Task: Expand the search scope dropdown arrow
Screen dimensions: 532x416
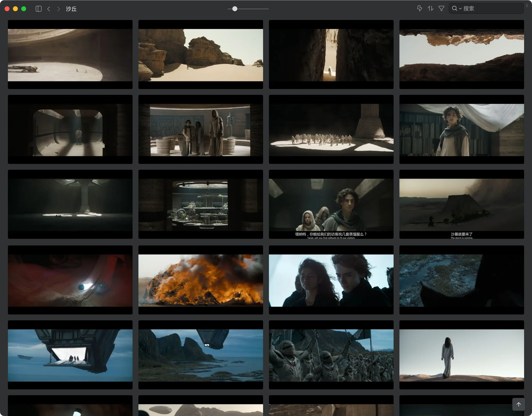Action: [460, 9]
